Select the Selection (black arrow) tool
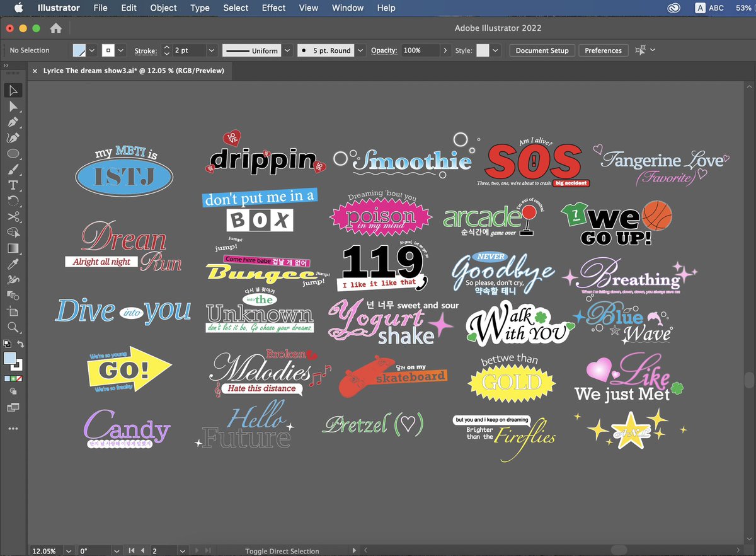The width and height of the screenshot is (756, 556). 13,91
